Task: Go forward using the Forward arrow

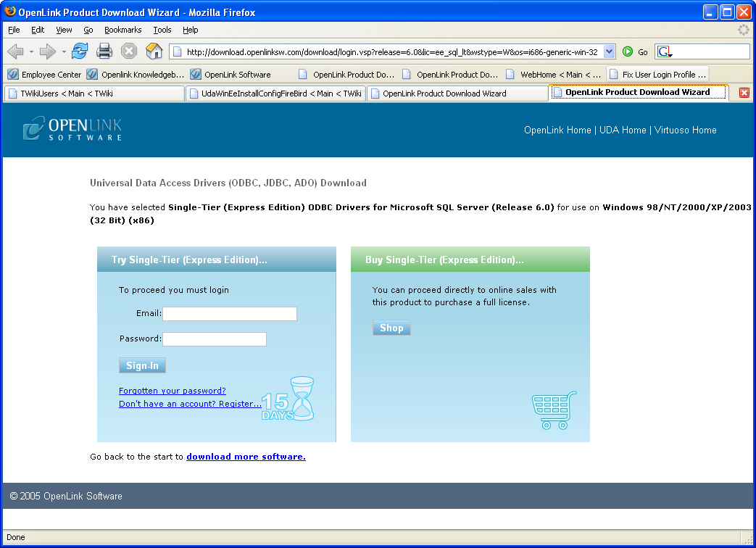Action: (48, 51)
